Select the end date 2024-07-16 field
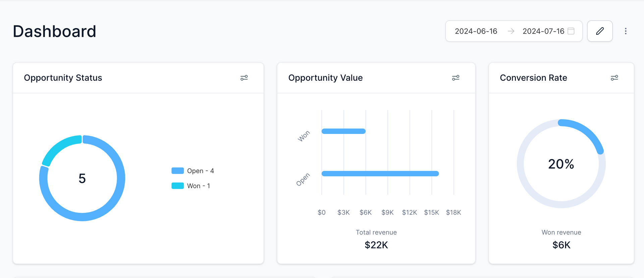This screenshot has height=278, width=644. coord(543,31)
